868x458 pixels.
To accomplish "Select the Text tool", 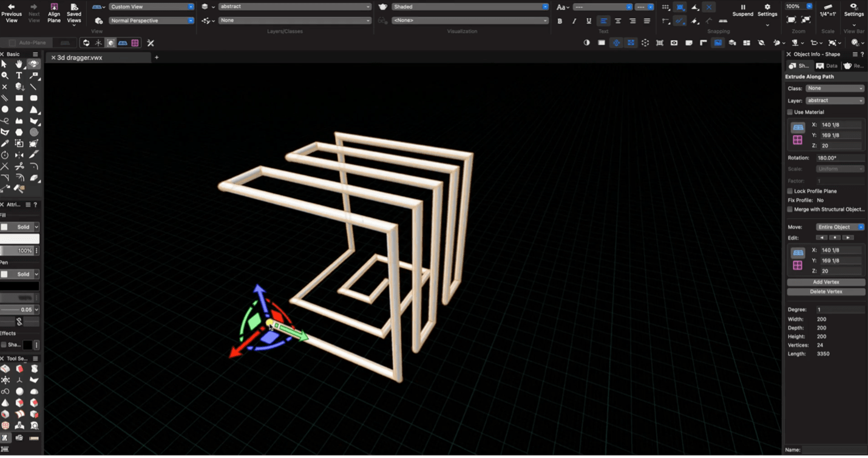I will pos(19,75).
